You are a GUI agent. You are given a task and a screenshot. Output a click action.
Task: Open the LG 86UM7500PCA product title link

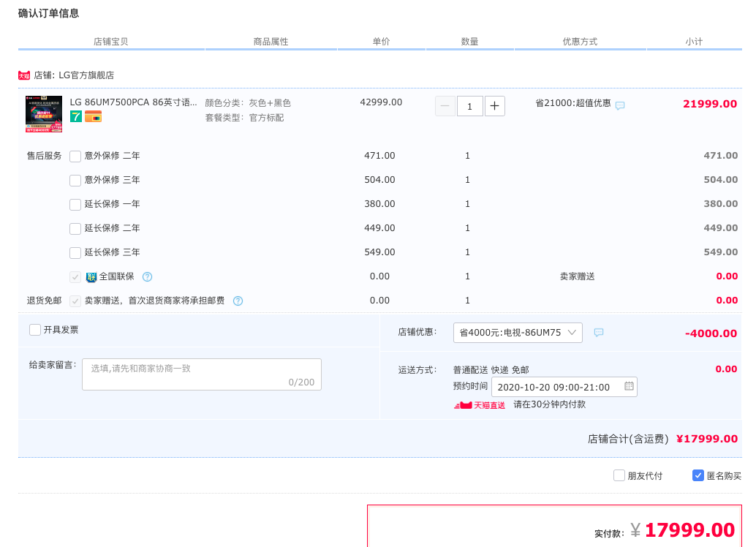point(134,102)
